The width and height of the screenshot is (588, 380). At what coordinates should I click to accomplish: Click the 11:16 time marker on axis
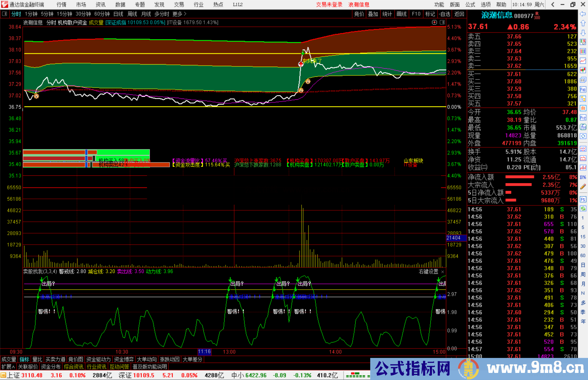(x=204, y=351)
